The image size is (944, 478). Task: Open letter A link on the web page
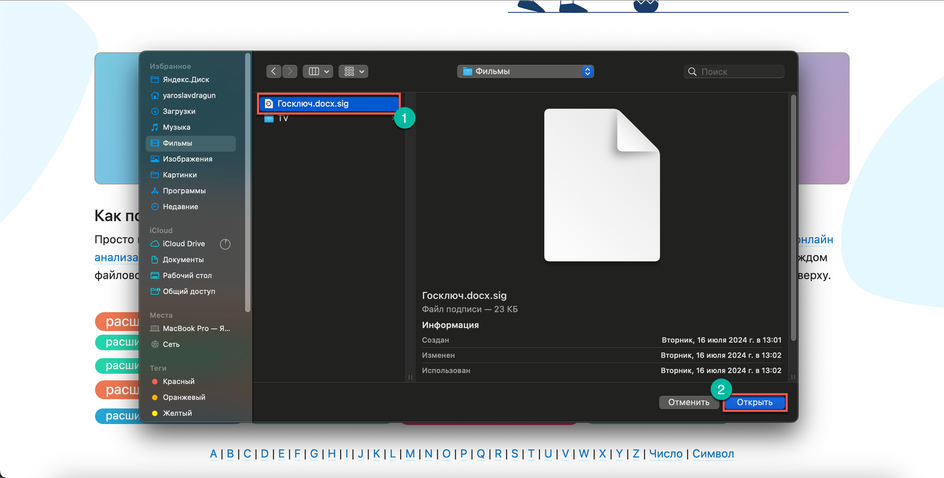coord(213,454)
